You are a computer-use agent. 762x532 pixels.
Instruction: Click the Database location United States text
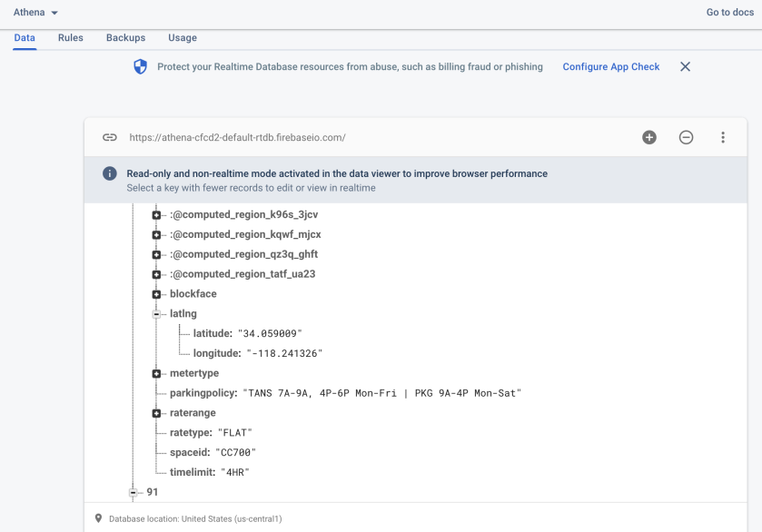coord(195,519)
